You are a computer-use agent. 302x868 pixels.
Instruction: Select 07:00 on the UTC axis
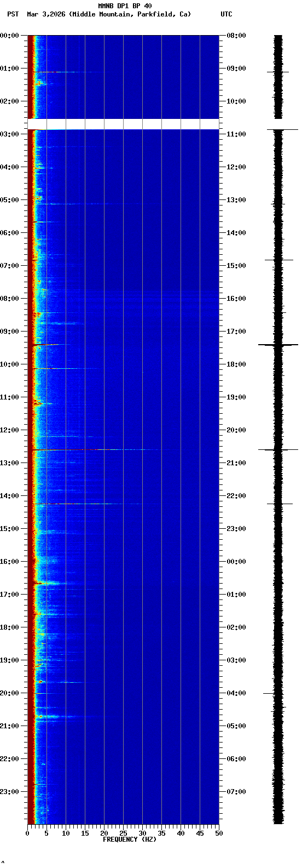point(236,792)
